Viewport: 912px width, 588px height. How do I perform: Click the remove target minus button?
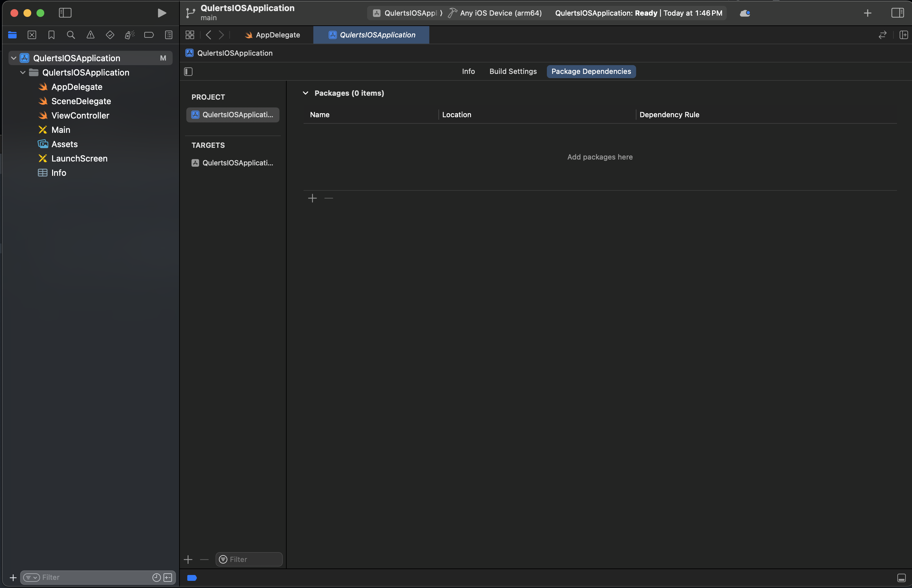(x=204, y=560)
